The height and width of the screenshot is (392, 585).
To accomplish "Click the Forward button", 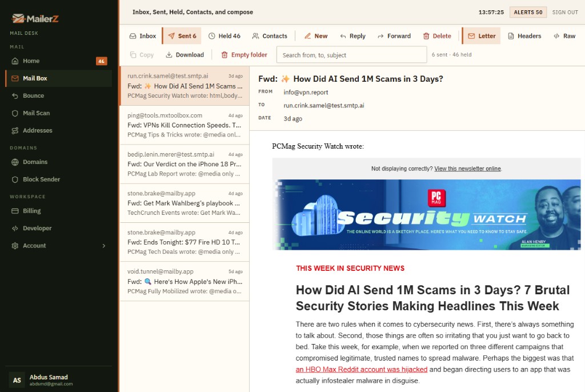I will point(394,36).
